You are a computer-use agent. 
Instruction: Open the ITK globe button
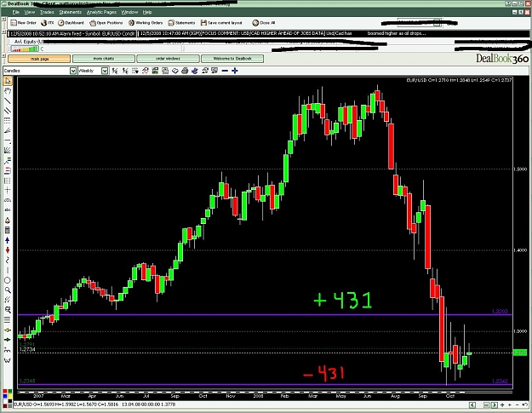click(47, 23)
